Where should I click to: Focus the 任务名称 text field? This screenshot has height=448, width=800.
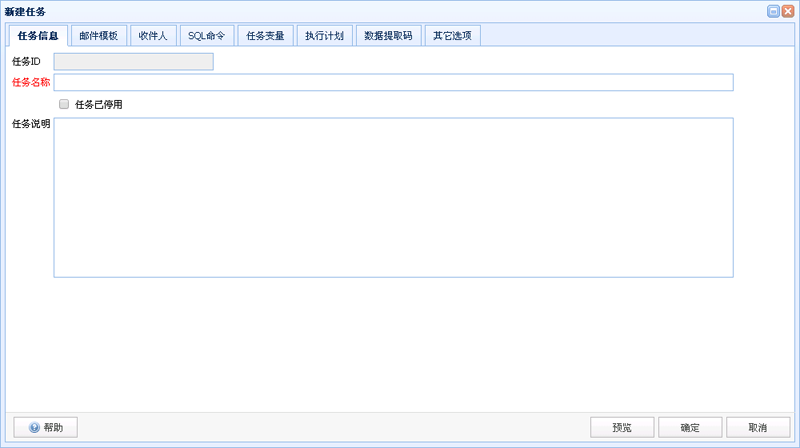[393, 82]
